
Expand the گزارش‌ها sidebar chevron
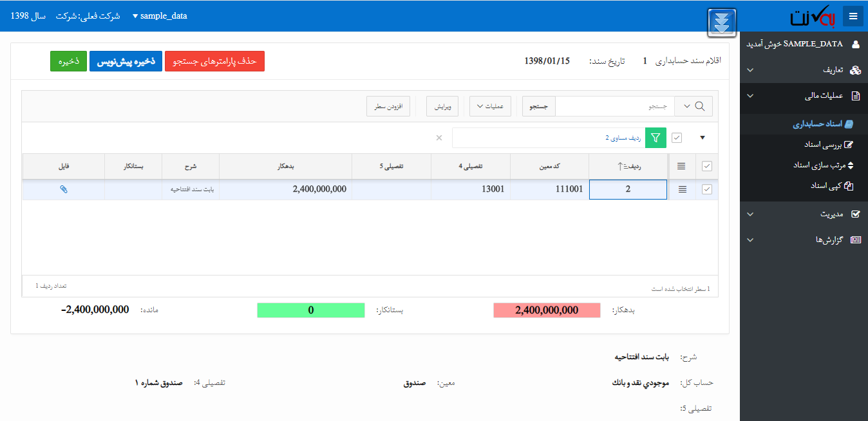[750, 239]
